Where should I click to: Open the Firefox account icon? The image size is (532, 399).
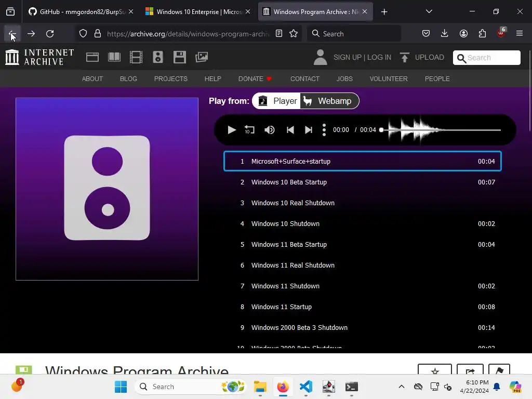tap(463, 34)
